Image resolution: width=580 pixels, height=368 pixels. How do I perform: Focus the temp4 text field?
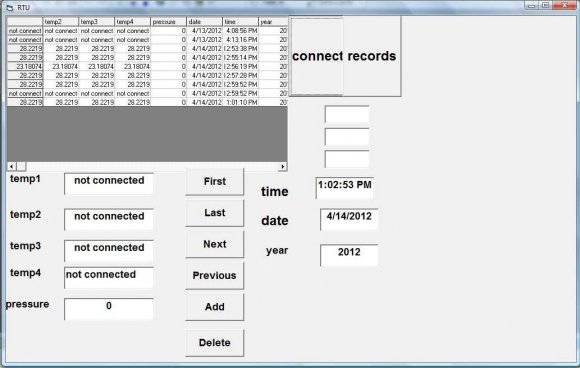109,278
